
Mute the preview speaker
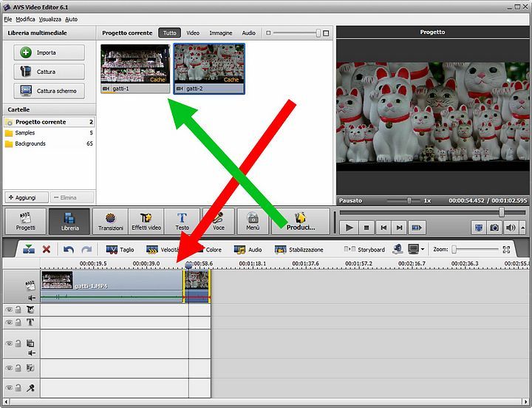point(511,228)
